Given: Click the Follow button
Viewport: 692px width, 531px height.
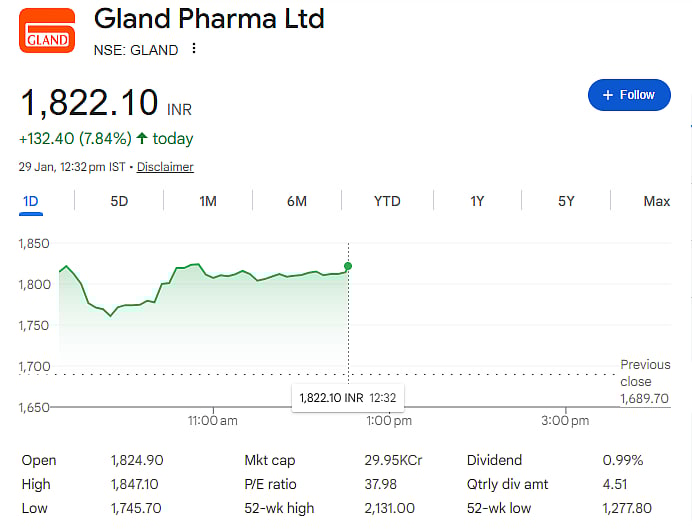Looking at the screenshot, I should 628,95.
